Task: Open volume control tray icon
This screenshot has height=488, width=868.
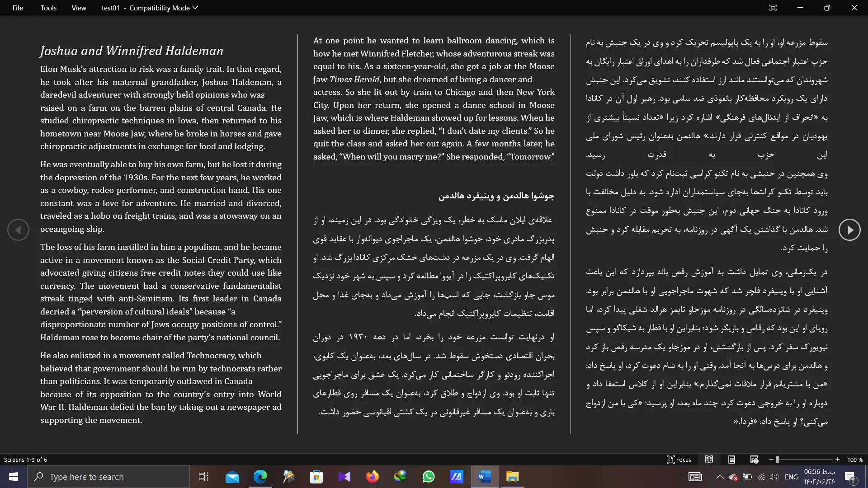Action: (x=774, y=477)
